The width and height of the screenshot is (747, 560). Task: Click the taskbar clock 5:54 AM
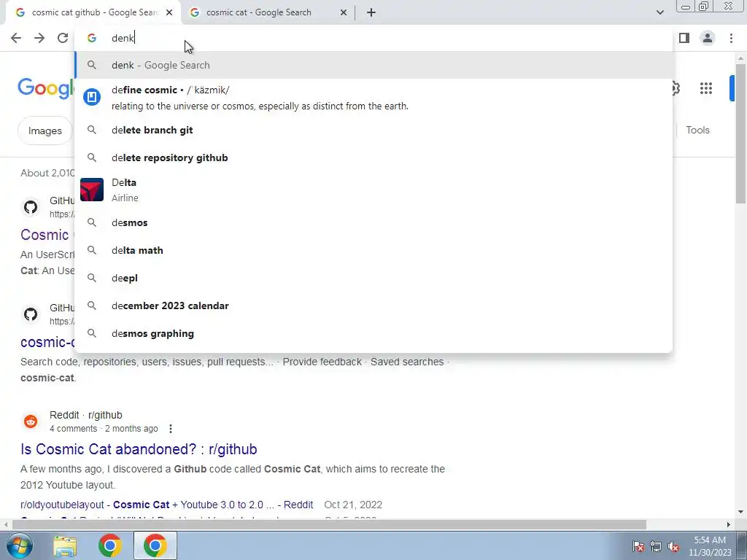pos(710,540)
